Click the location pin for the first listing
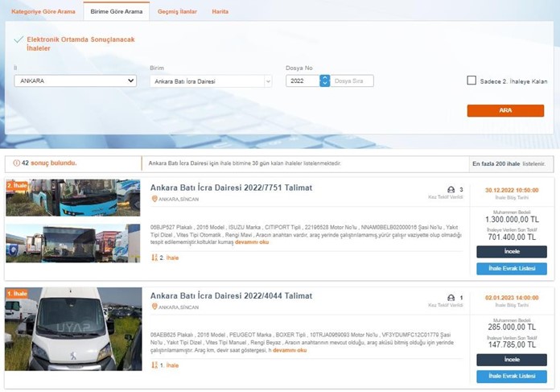The height and width of the screenshot is (392, 560). tap(154, 199)
